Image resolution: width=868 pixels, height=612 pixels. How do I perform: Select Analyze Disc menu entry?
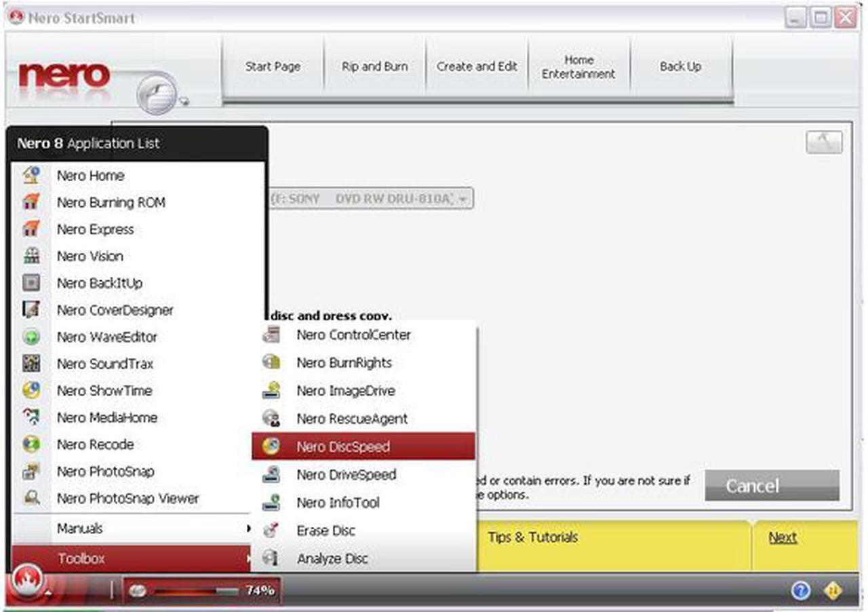(332, 558)
